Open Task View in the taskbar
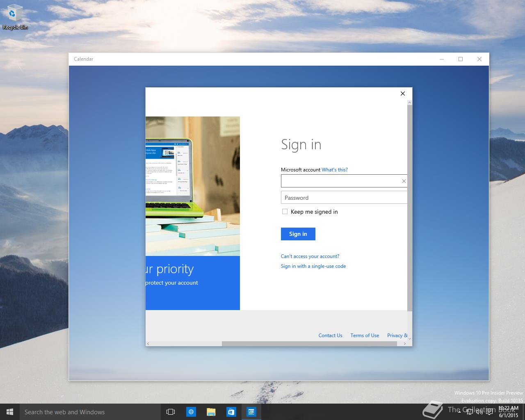Image resolution: width=525 pixels, height=420 pixels. click(171, 412)
